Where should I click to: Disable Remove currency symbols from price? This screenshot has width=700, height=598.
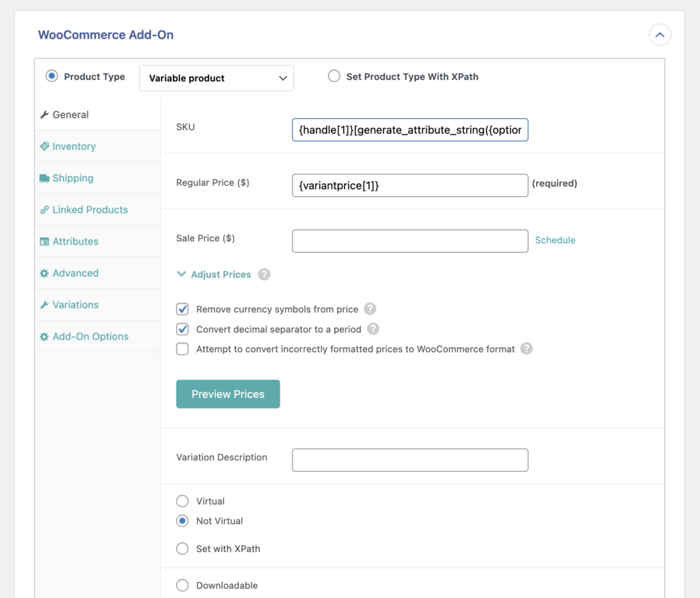183,309
